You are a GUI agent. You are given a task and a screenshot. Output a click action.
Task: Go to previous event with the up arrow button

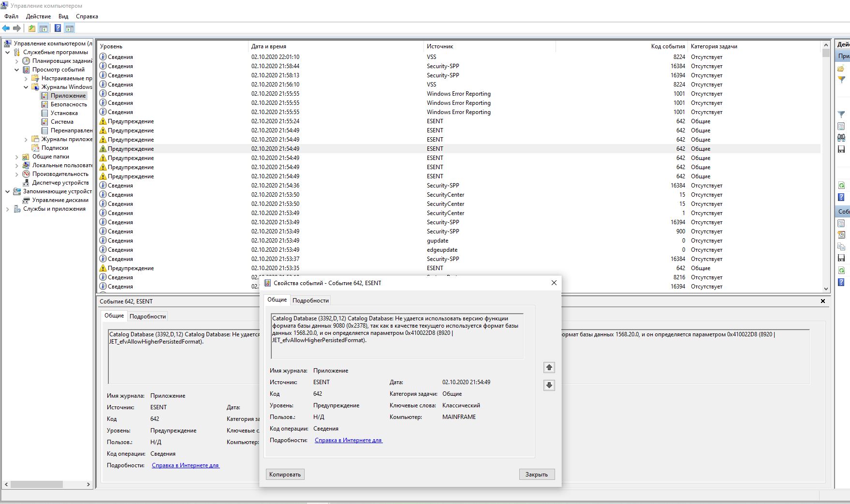(549, 367)
